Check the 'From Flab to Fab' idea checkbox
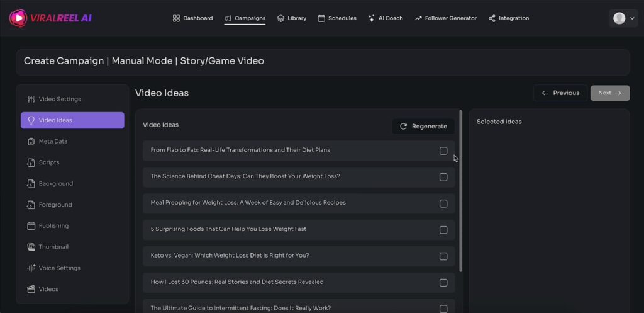The image size is (644, 313). 443,151
